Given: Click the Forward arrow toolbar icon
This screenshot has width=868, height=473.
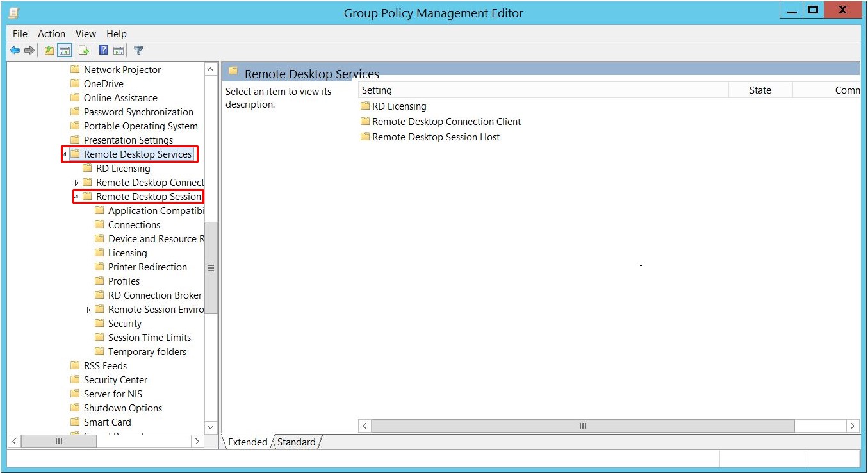Looking at the screenshot, I should (x=29, y=51).
